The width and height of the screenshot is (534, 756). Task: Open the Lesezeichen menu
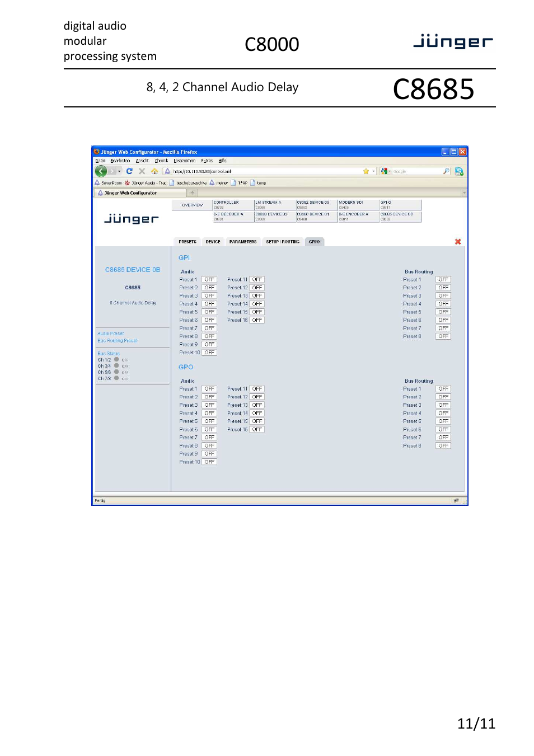(x=184, y=161)
